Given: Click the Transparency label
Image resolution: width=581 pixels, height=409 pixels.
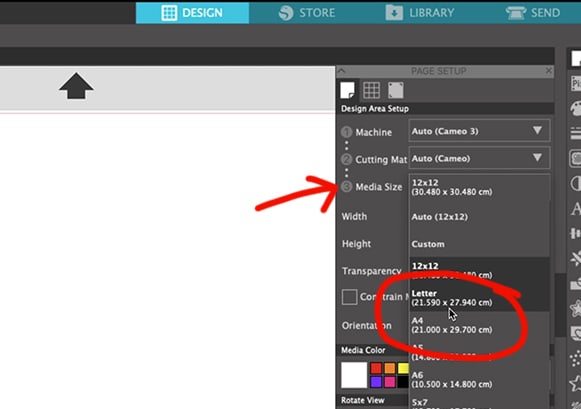Looking at the screenshot, I should click(372, 271).
